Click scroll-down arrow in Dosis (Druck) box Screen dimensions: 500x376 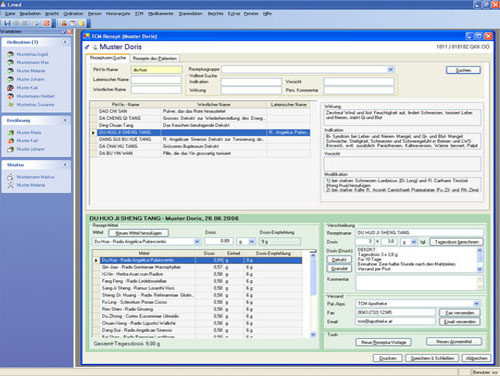pyautogui.click(x=480, y=269)
